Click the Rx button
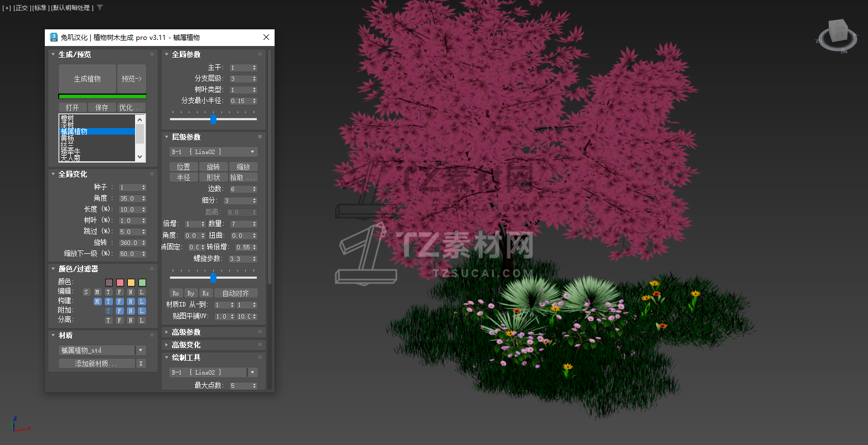 tap(176, 293)
